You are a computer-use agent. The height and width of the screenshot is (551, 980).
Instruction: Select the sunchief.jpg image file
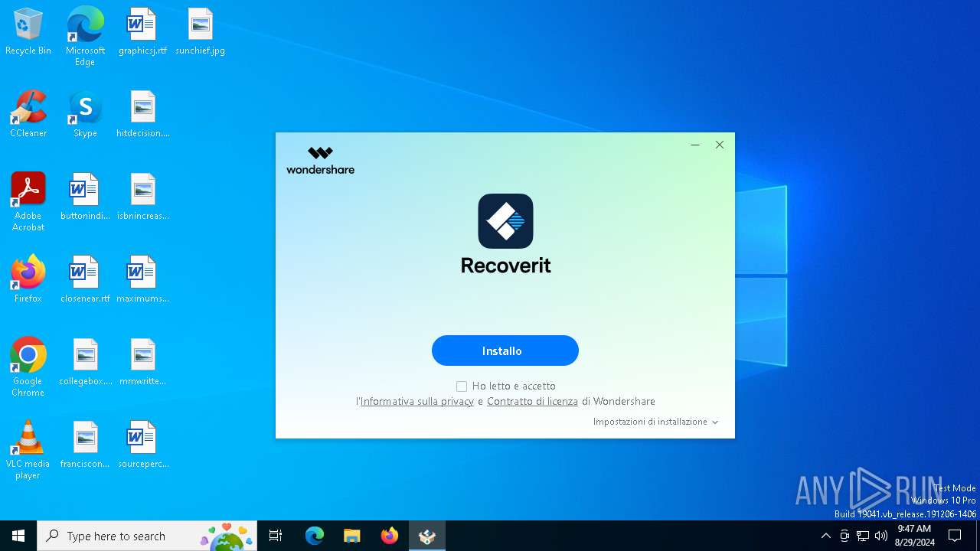click(200, 32)
